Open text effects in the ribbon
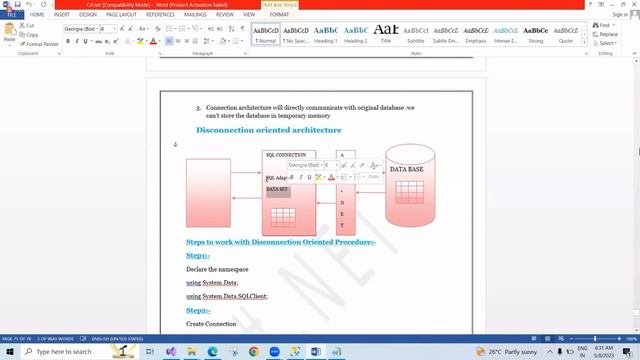The height and width of the screenshot is (360, 640). [x=128, y=41]
